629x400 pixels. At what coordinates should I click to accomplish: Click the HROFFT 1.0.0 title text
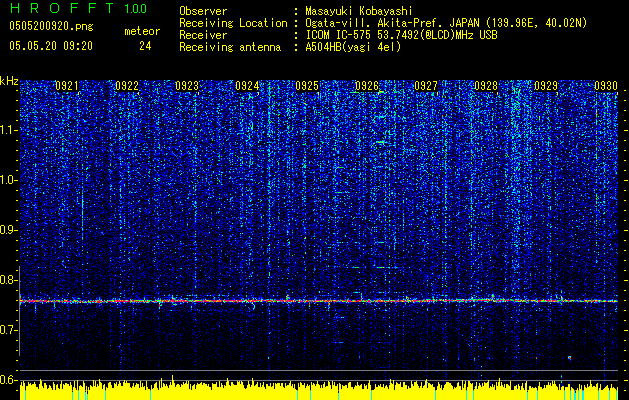78,8
